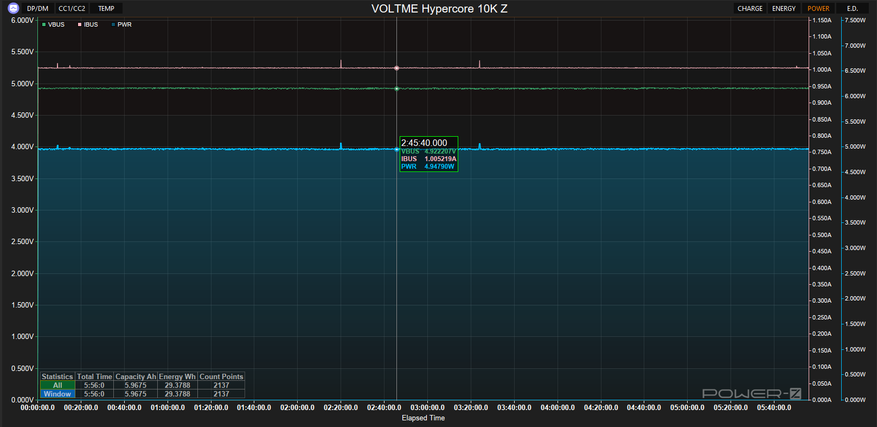Click the cursor timestamp 2:45:40.000 tooltip
The width and height of the screenshot is (877, 427).
point(424,143)
